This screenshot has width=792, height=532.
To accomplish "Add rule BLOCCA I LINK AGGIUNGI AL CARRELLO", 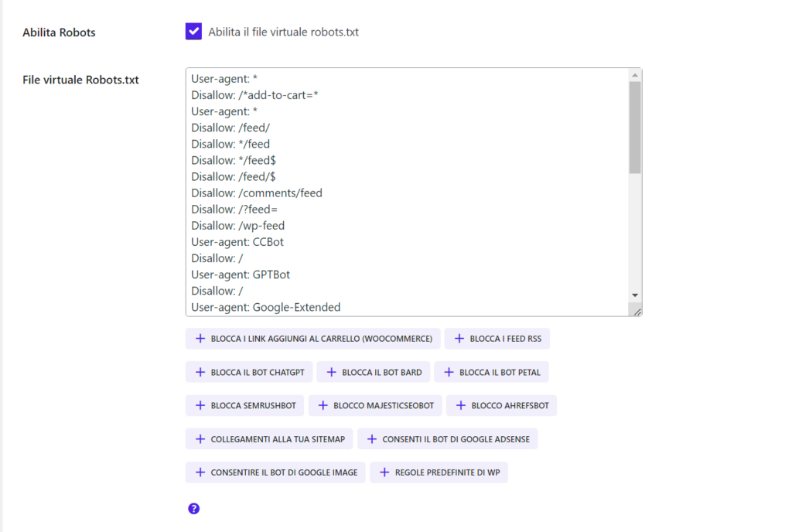I will (x=312, y=338).
